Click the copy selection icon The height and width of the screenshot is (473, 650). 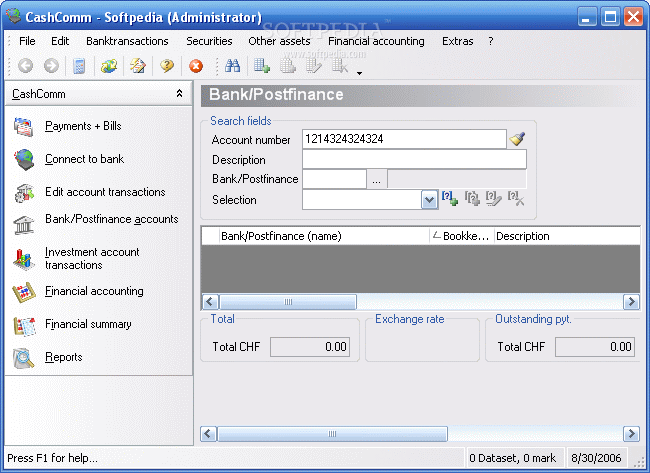pyautogui.click(x=472, y=198)
